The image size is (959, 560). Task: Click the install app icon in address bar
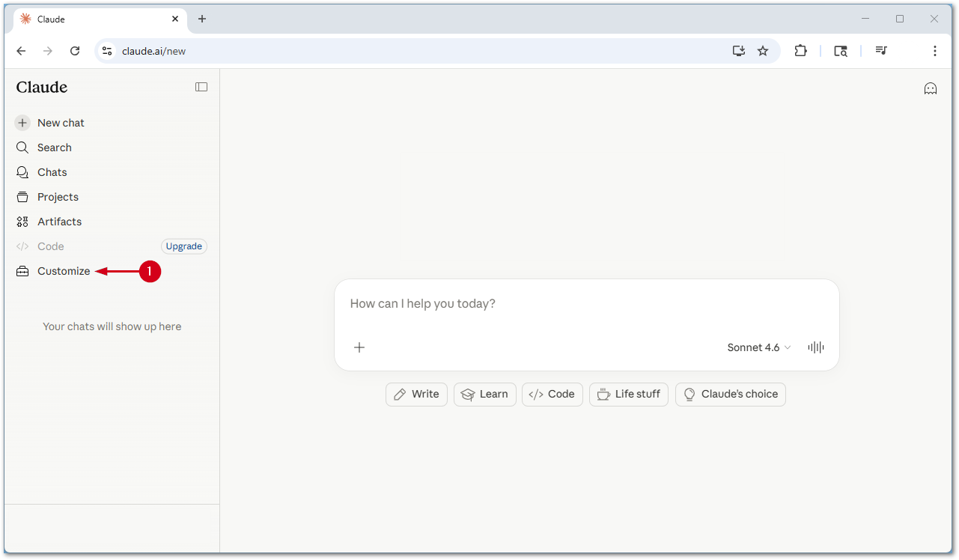(x=739, y=51)
